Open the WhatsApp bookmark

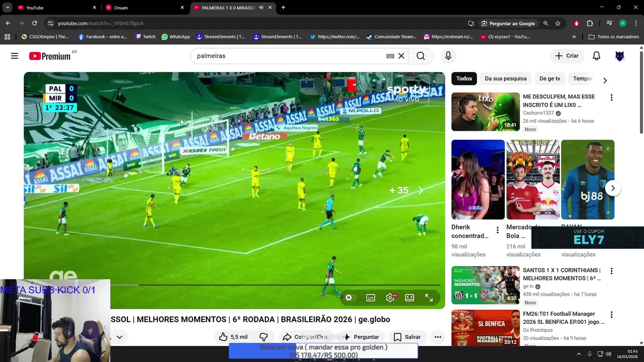coord(176,37)
